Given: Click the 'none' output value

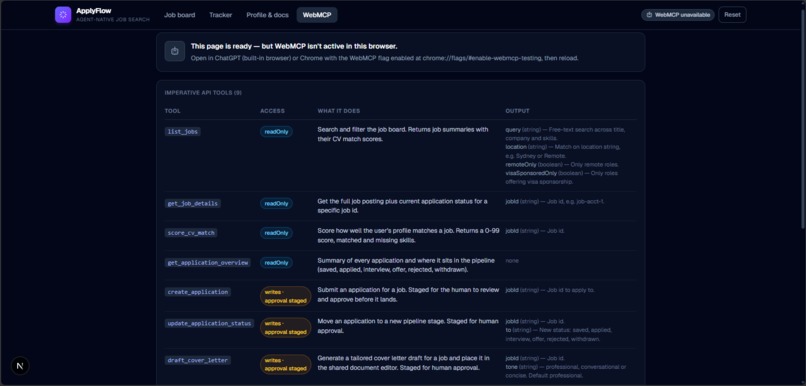Looking at the screenshot, I should coord(512,261).
